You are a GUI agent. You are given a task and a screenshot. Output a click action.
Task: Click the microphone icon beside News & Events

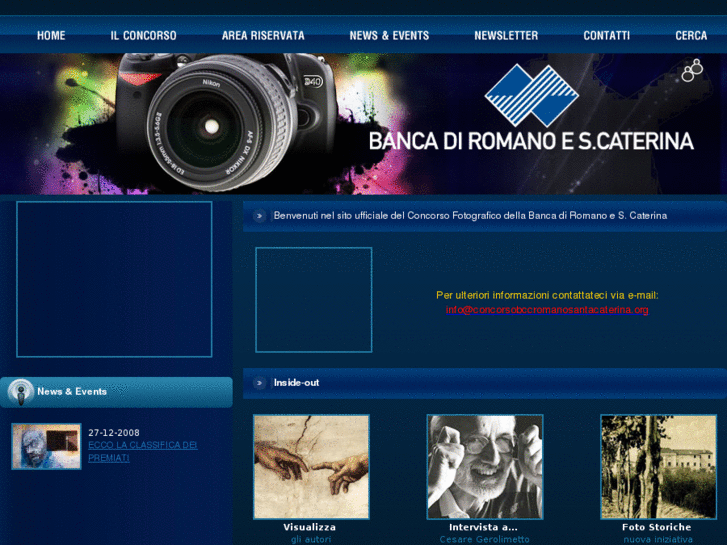pos(20,392)
